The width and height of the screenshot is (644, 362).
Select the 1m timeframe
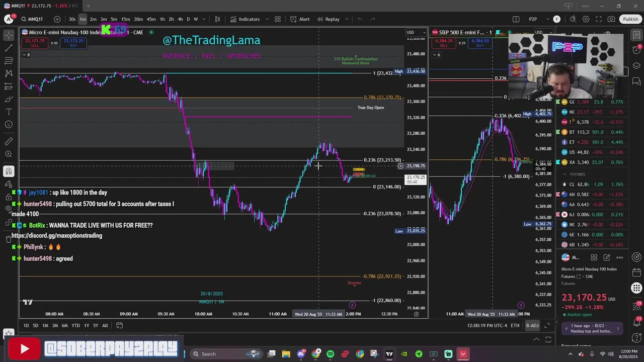pyautogui.click(x=83, y=19)
